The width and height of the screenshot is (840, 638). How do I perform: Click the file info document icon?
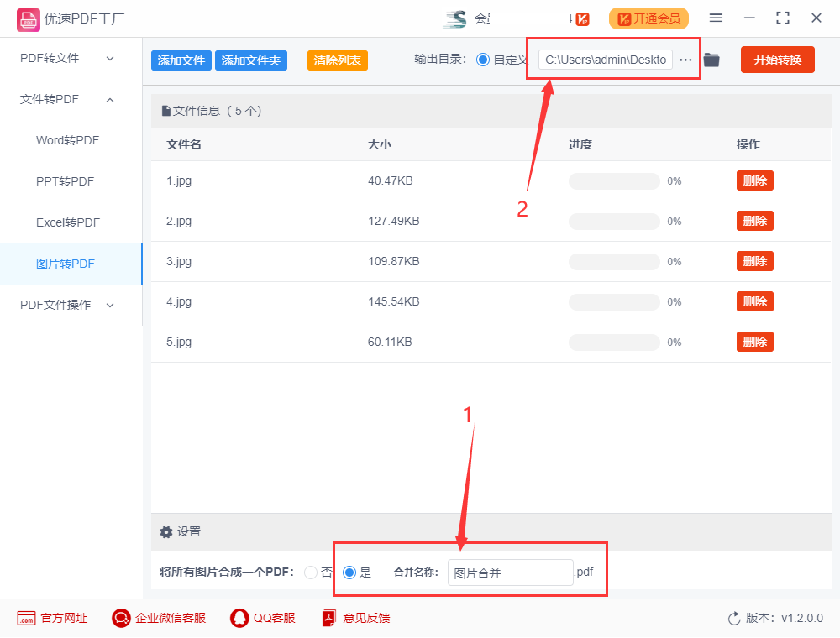pos(166,112)
